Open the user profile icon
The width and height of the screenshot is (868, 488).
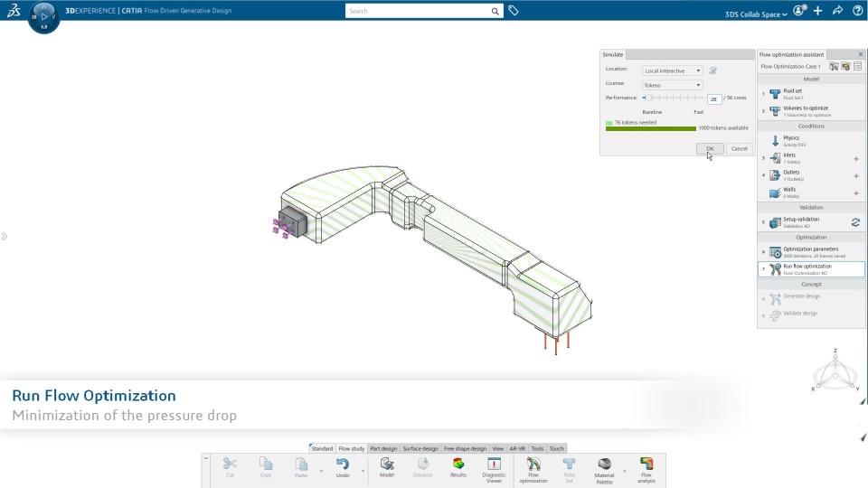799,11
